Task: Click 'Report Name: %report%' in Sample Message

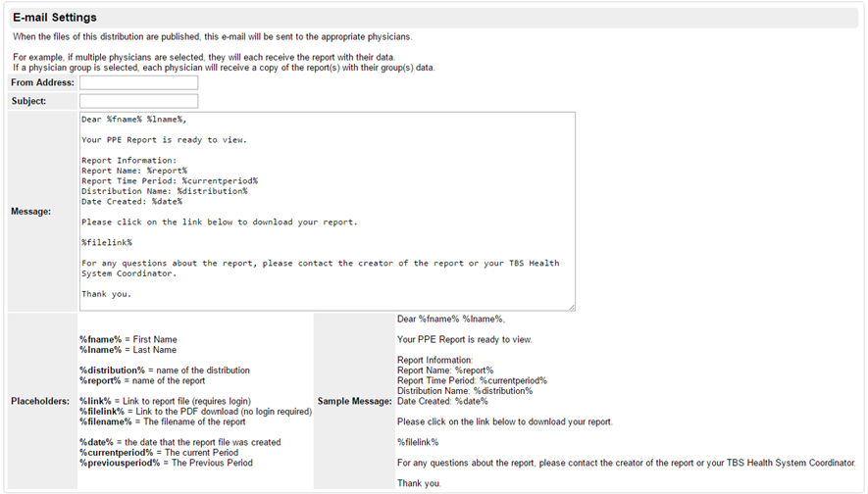Action: (x=445, y=370)
